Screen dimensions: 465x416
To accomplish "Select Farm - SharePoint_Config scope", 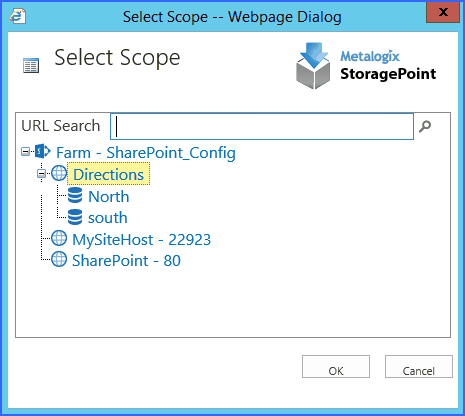I will click(146, 153).
